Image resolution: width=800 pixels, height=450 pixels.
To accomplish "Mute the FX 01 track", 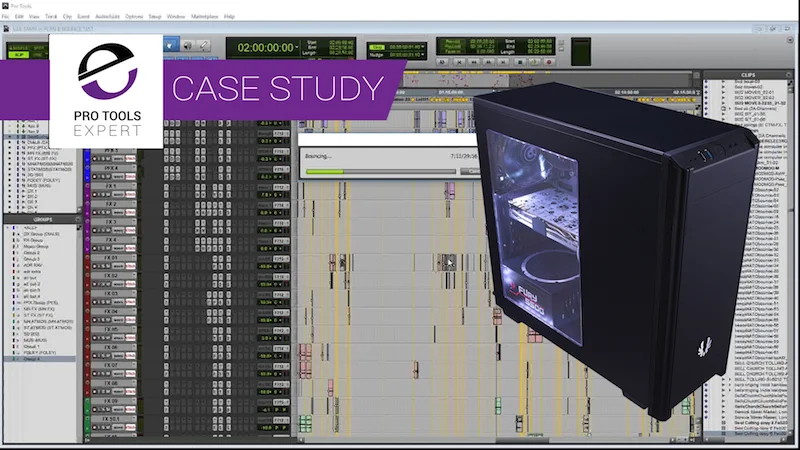I will tap(108, 266).
